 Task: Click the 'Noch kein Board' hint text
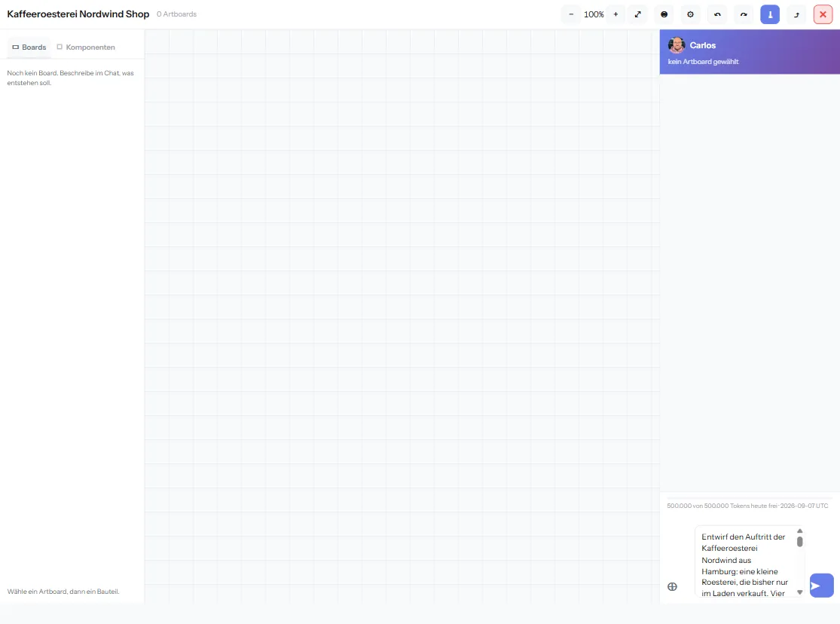[70, 78]
